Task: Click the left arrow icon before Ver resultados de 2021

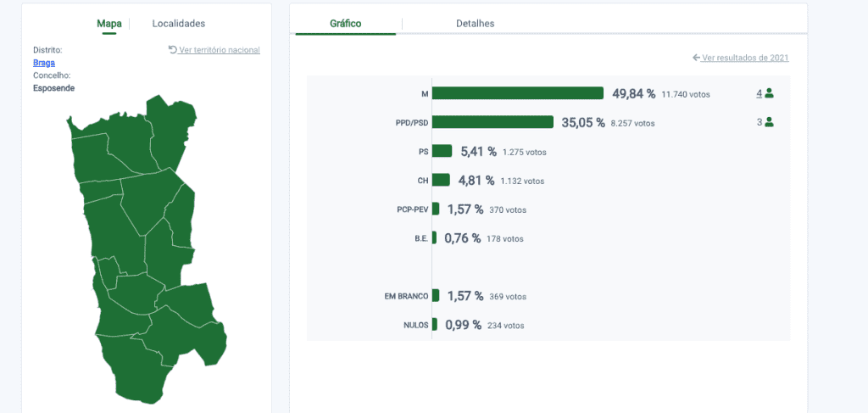Action: click(697, 58)
